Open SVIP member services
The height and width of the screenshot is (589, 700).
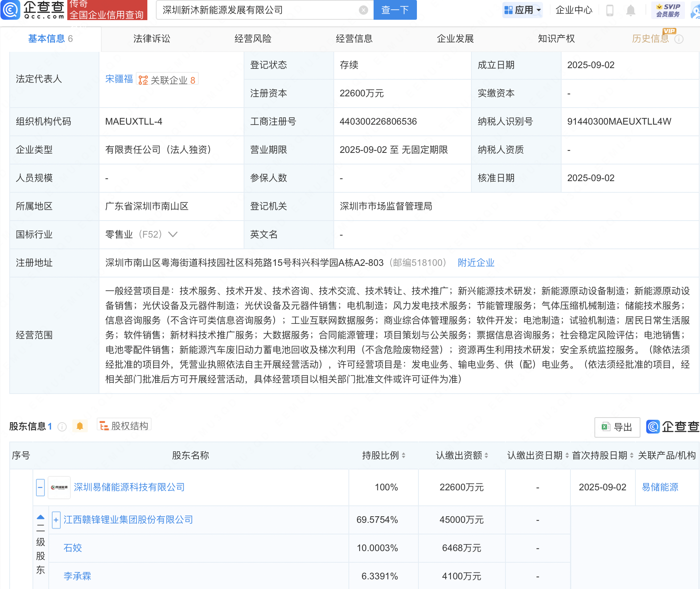668,10
